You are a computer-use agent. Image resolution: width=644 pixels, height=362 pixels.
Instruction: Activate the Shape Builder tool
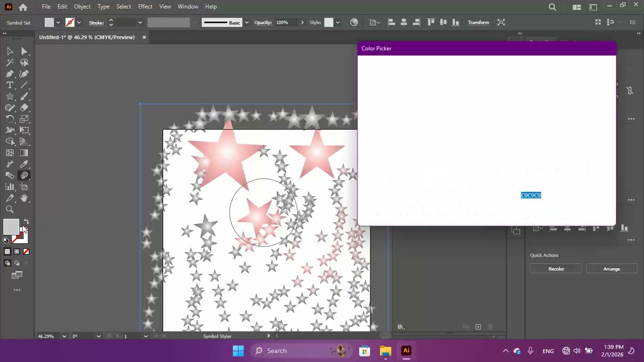pyautogui.click(x=10, y=142)
